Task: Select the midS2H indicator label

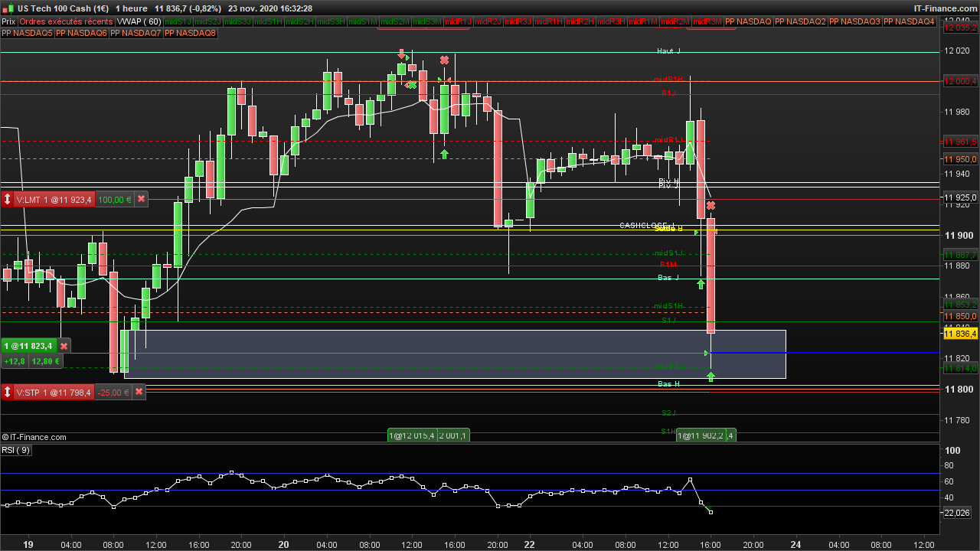Action: point(300,21)
